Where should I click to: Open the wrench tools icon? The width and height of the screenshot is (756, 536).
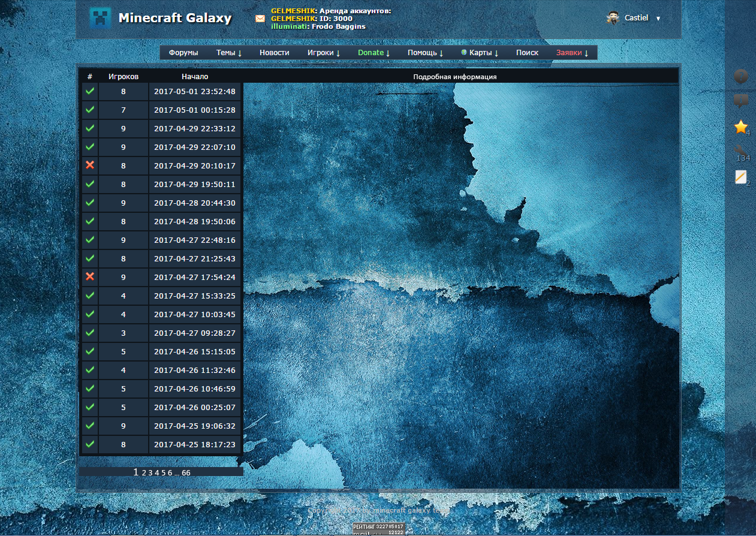(x=741, y=151)
